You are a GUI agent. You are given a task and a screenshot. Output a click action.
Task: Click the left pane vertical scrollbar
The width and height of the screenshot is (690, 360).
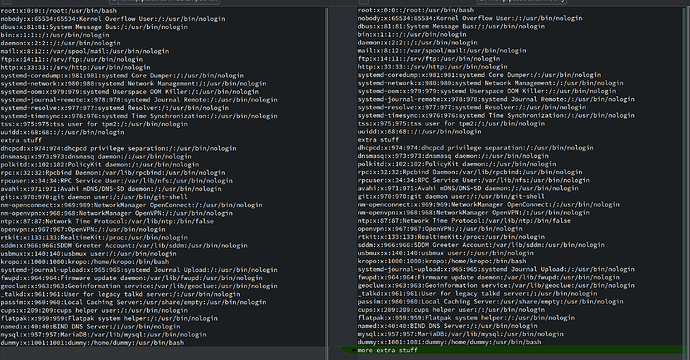327,183
